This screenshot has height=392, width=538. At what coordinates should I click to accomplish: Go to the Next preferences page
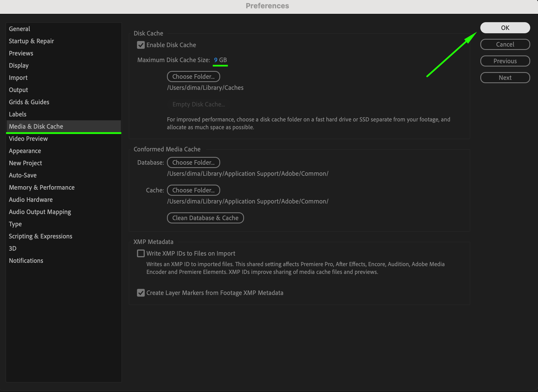coord(505,78)
